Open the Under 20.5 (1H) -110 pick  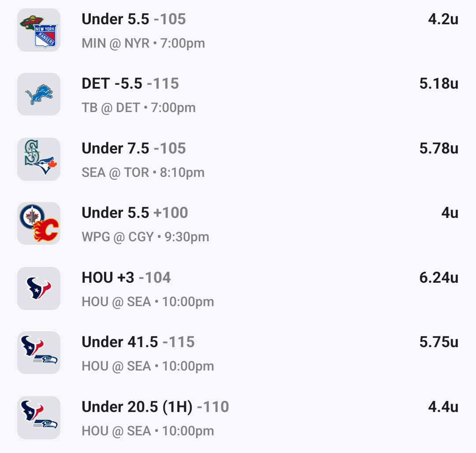(x=155, y=407)
